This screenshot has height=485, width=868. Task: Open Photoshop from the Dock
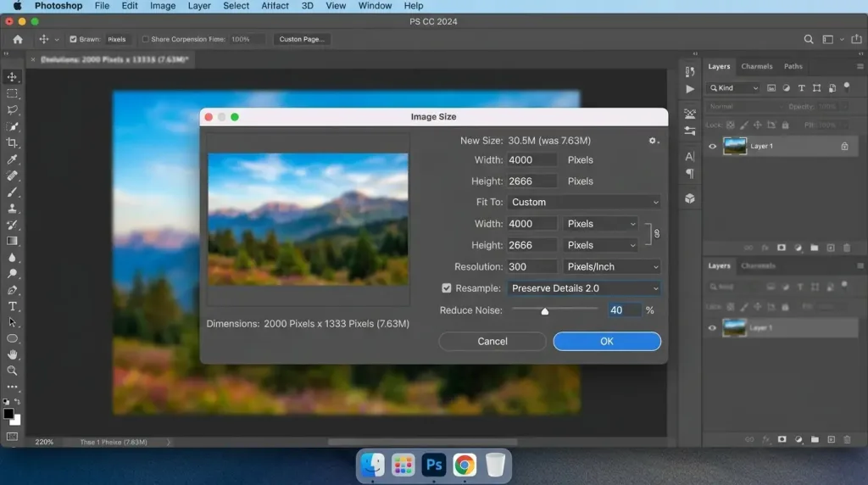coord(433,465)
